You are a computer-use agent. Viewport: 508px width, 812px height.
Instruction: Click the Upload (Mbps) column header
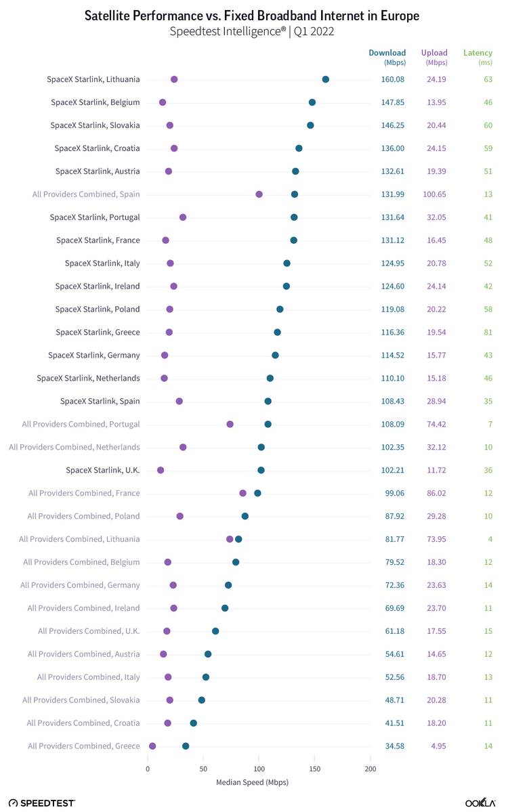434,57
